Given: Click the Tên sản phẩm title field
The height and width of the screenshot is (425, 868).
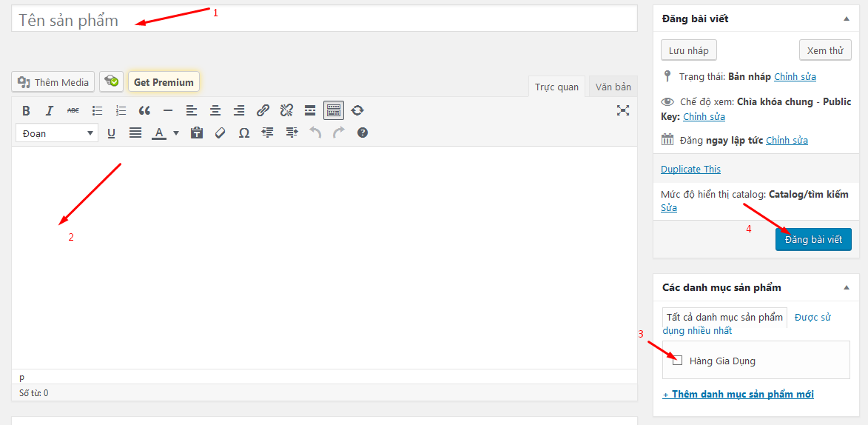Looking at the screenshot, I should [x=324, y=20].
